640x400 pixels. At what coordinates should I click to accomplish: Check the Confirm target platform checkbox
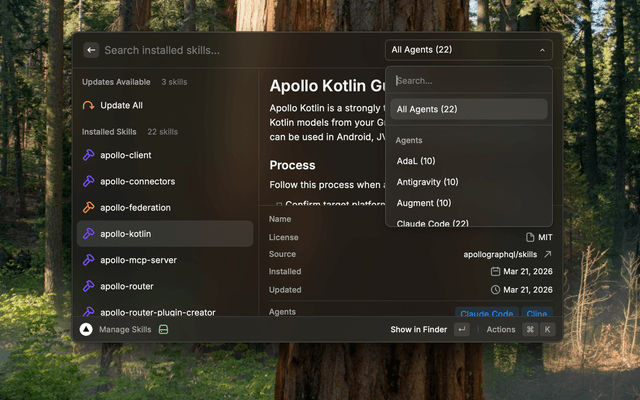[x=279, y=205]
